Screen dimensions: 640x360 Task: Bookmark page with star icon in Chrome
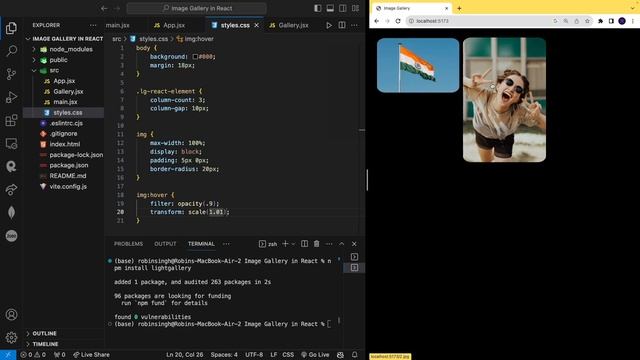pos(587,21)
